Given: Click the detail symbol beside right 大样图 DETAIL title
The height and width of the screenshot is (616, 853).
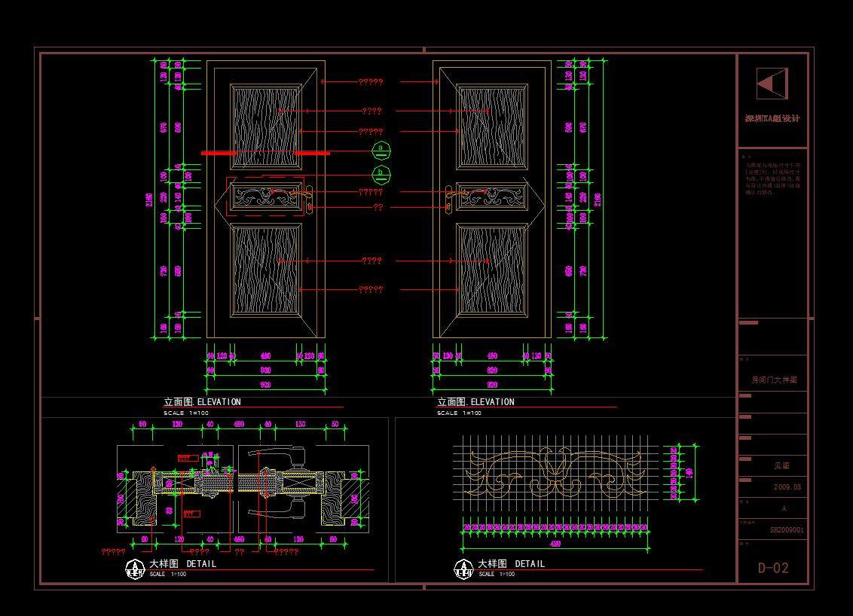Looking at the screenshot, I should pyautogui.click(x=463, y=569).
